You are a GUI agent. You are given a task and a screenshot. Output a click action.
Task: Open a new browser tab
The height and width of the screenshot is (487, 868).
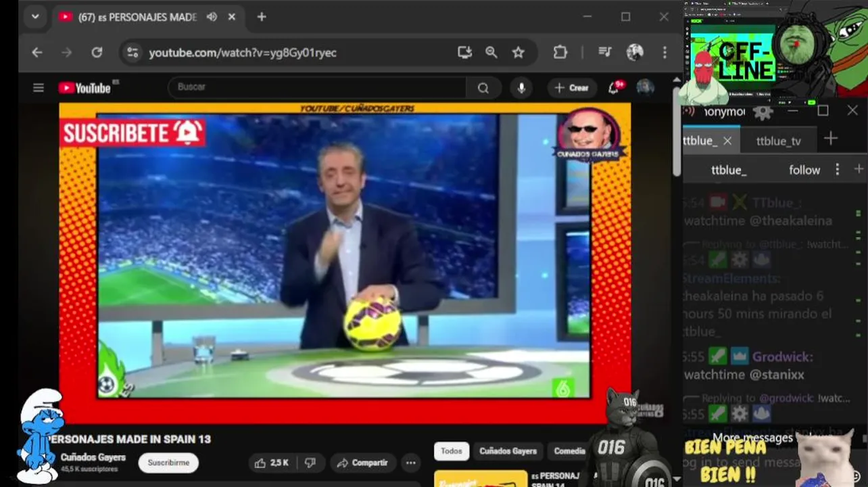(262, 17)
